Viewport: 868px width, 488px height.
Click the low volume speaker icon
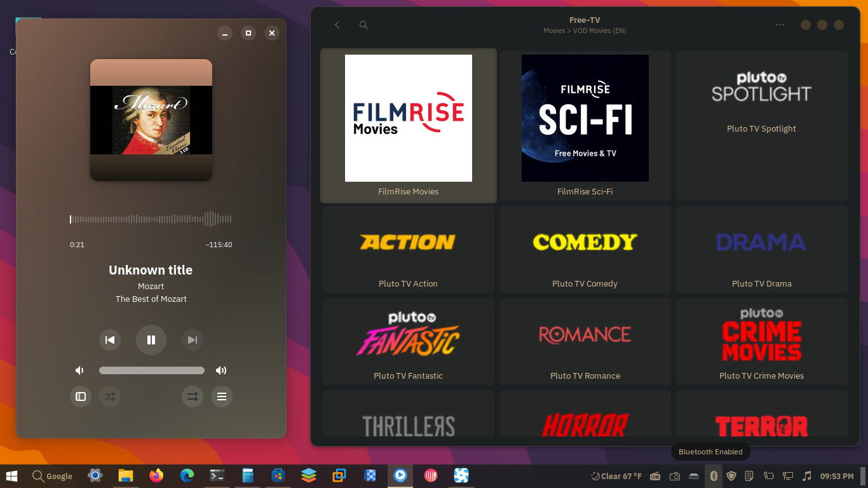click(x=79, y=370)
